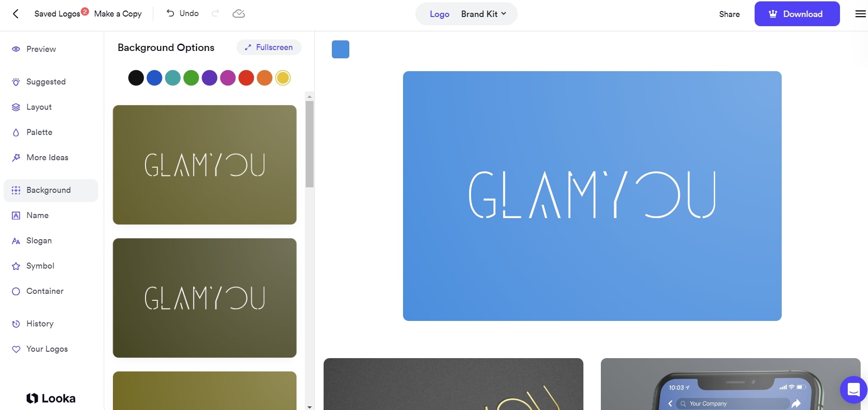868x410 pixels.
Task: Select the yellow background color swatch
Action: point(283,78)
